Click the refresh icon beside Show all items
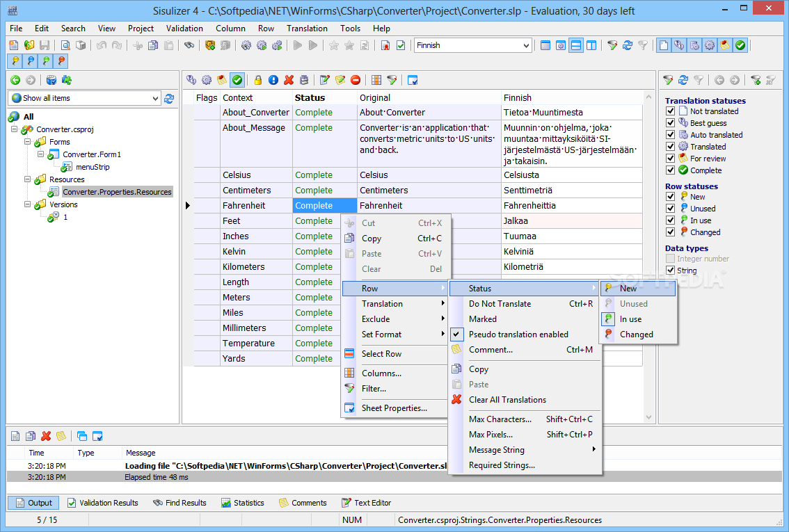 click(x=170, y=98)
